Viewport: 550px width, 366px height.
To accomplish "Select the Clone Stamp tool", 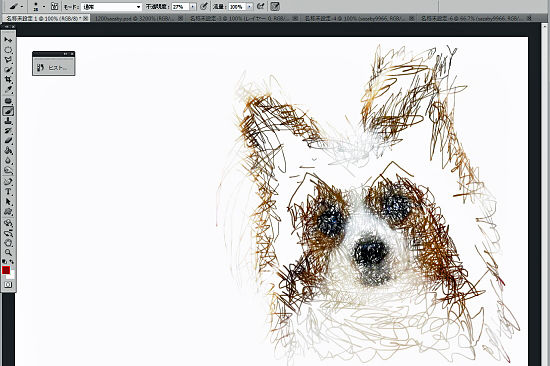I will pos(8,121).
